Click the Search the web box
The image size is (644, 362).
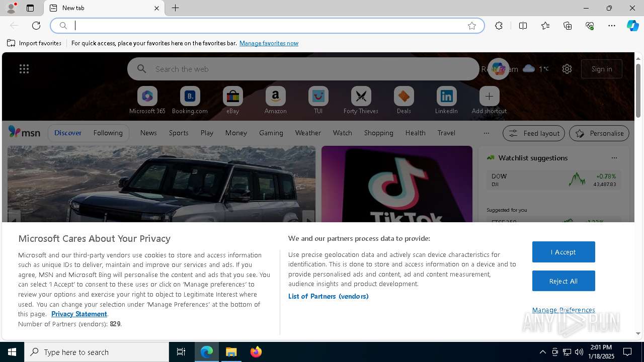303,69
